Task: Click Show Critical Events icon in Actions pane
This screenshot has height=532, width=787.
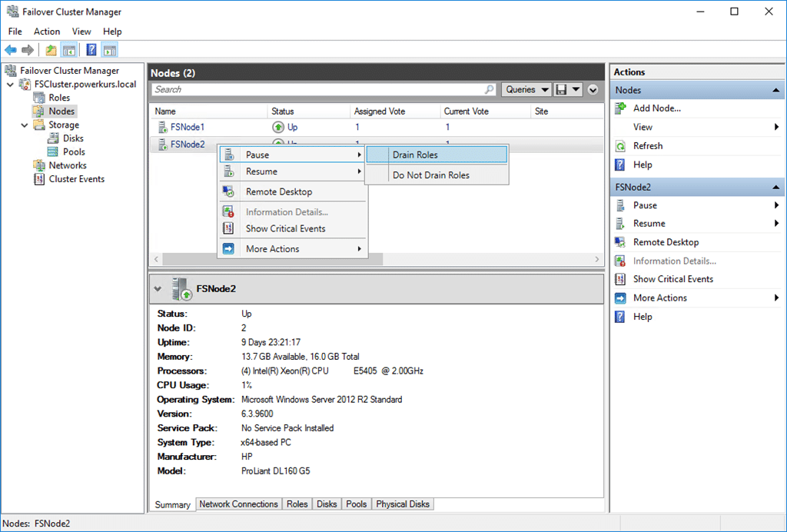Action: tap(621, 279)
